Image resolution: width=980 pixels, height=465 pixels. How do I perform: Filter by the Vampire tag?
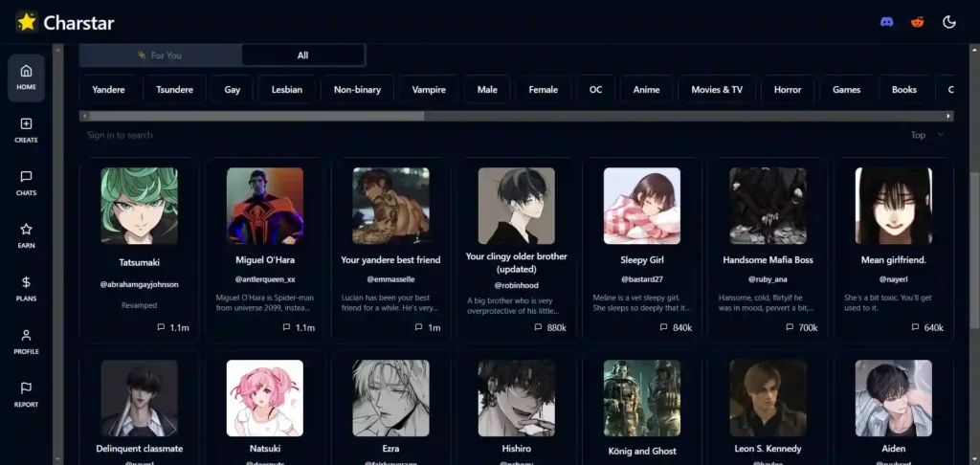(x=429, y=90)
